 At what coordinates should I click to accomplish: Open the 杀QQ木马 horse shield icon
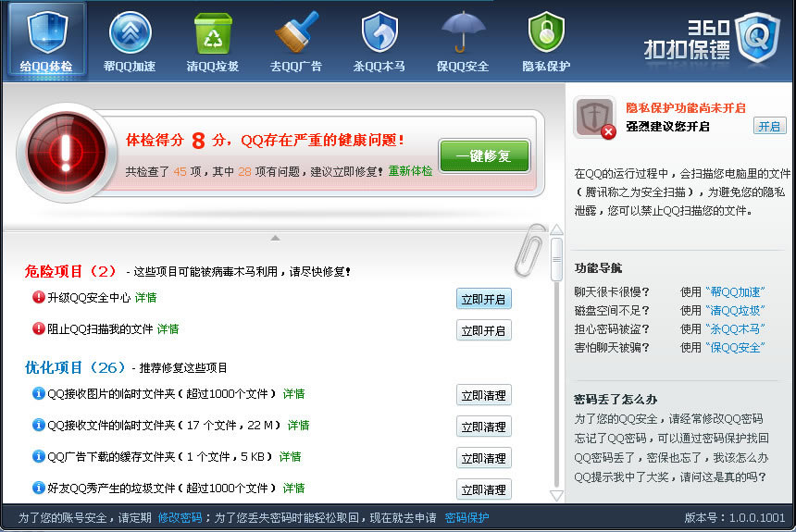tap(379, 32)
